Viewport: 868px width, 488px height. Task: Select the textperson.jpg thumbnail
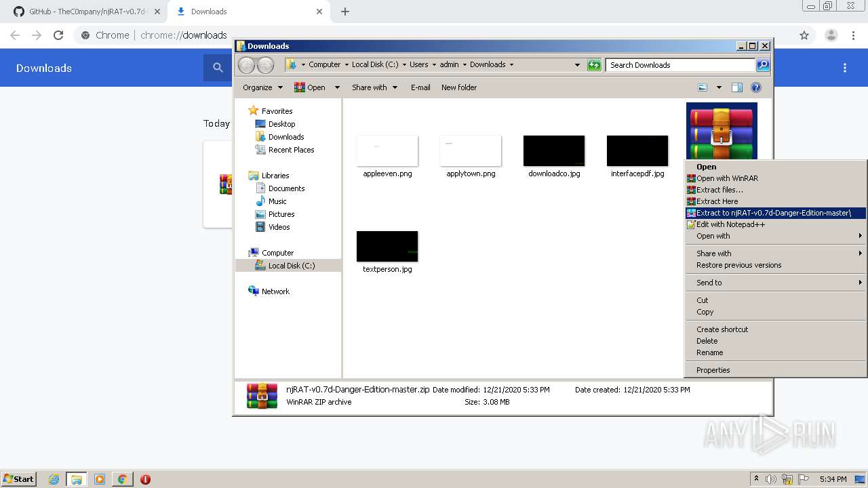point(387,247)
